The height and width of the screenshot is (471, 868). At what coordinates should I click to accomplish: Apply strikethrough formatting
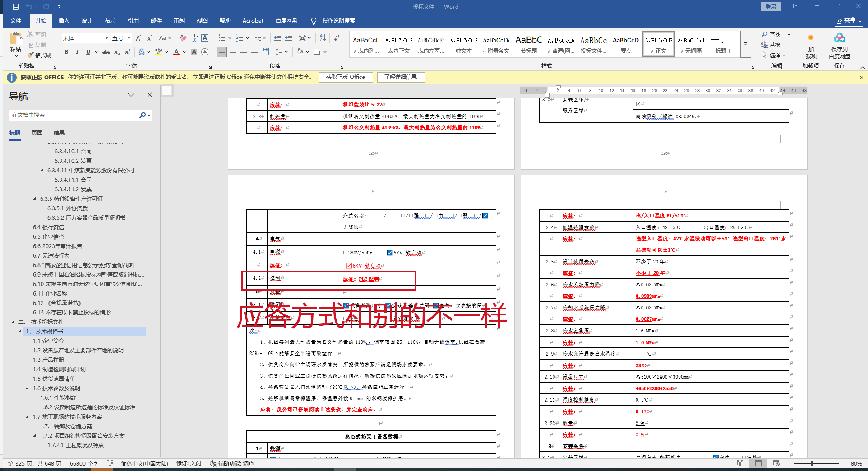click(x=106, y=52)
